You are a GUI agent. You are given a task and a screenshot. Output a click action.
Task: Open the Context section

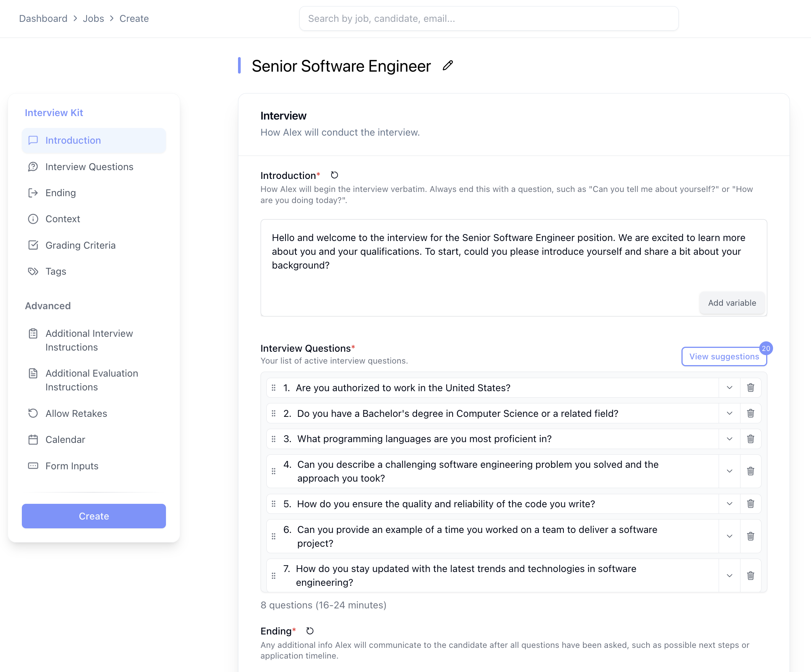click(x=94, y=219)
